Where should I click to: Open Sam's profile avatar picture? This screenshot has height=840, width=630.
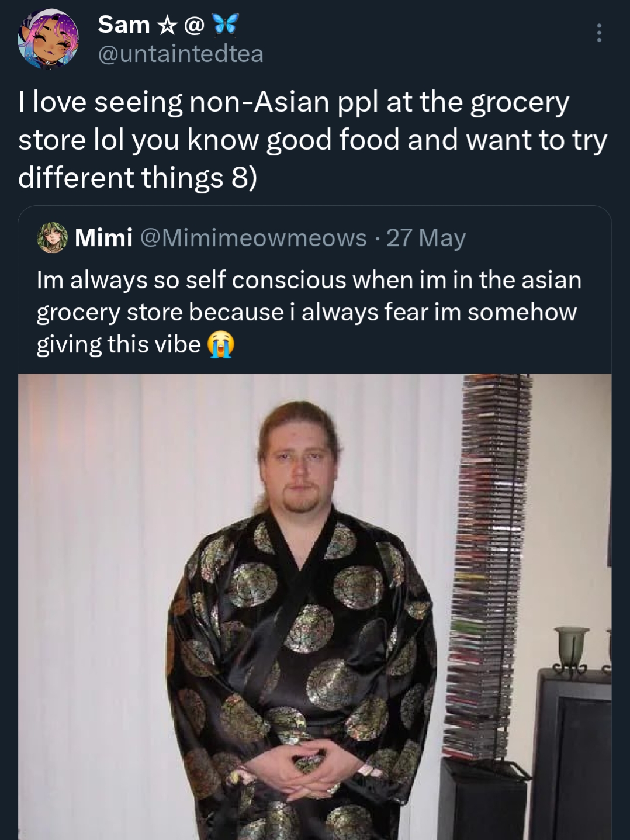pyautogui.click(x=47, y=39)
